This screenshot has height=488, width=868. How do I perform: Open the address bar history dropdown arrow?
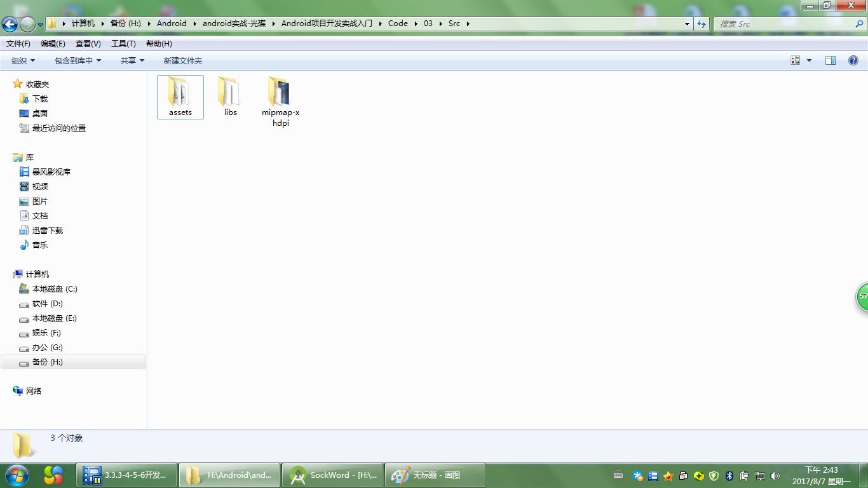688,24
